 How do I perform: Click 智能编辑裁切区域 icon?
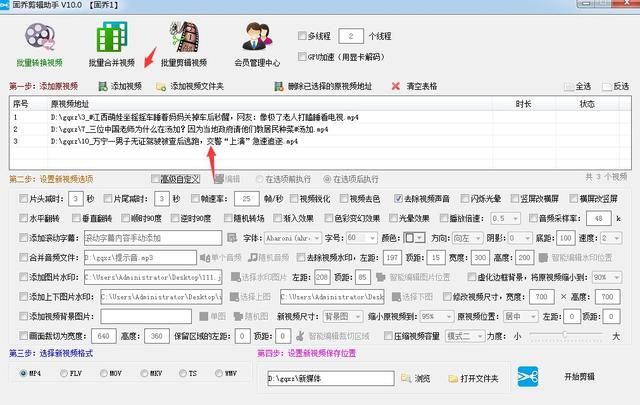[x=300, y=336]
